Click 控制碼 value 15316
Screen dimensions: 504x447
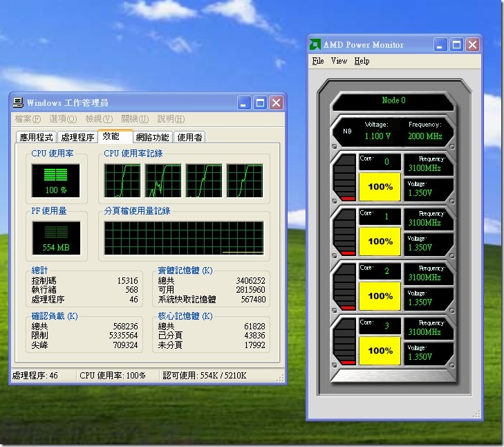click(127, 281)
